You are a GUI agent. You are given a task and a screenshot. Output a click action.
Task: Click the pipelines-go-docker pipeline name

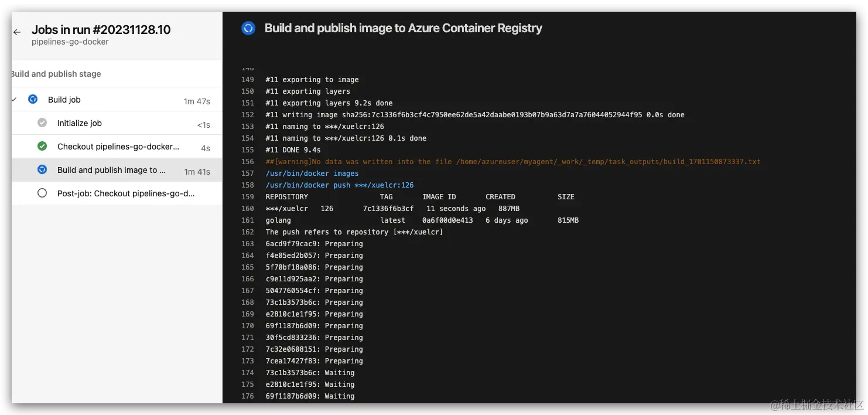click(x=70, y=42)
